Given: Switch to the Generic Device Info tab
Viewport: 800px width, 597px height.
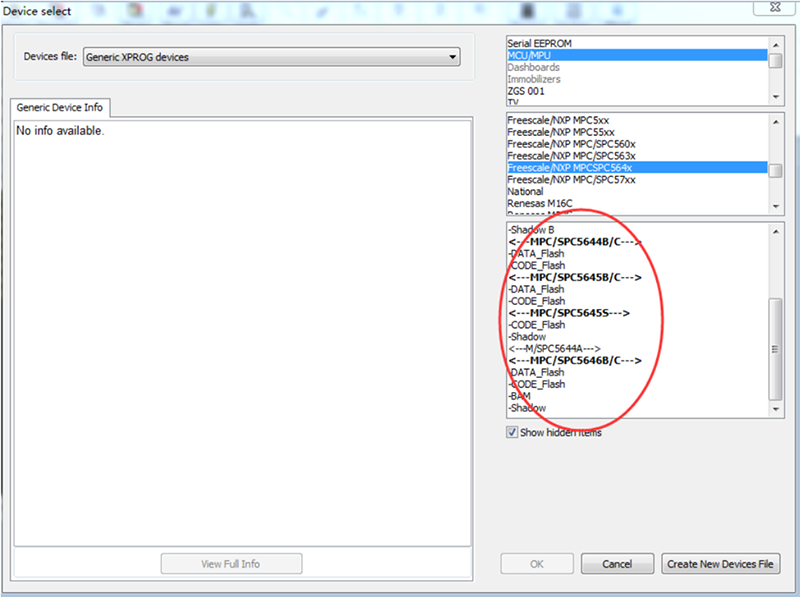Looking at the screenshot, I should 60,108.
